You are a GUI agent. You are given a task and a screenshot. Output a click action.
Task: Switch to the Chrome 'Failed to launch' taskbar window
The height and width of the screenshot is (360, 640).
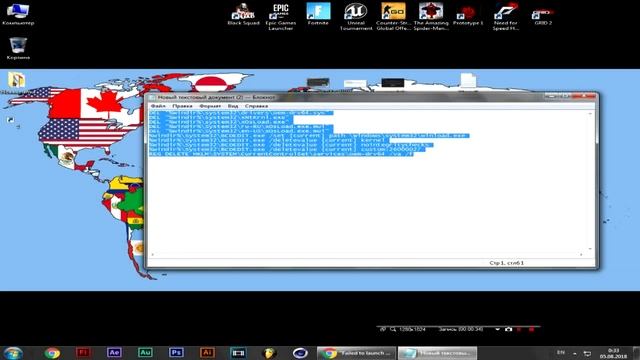(356, 353)
